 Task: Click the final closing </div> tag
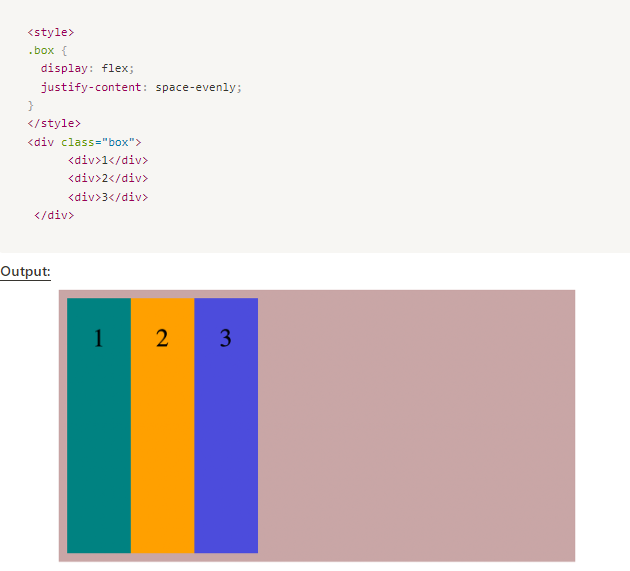pyautogui.click(x=54, y=215)
